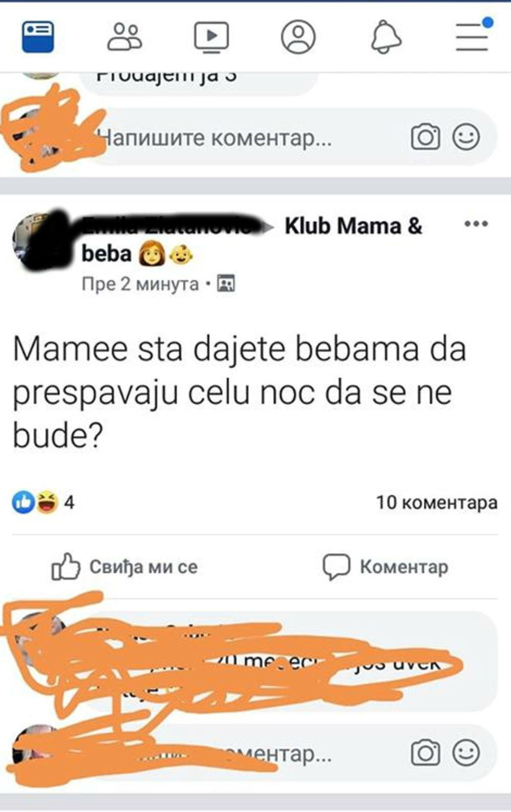Tap emoji smiley in upper comment box
Screen dimensions: 511x812
click(x=466, y=137)
